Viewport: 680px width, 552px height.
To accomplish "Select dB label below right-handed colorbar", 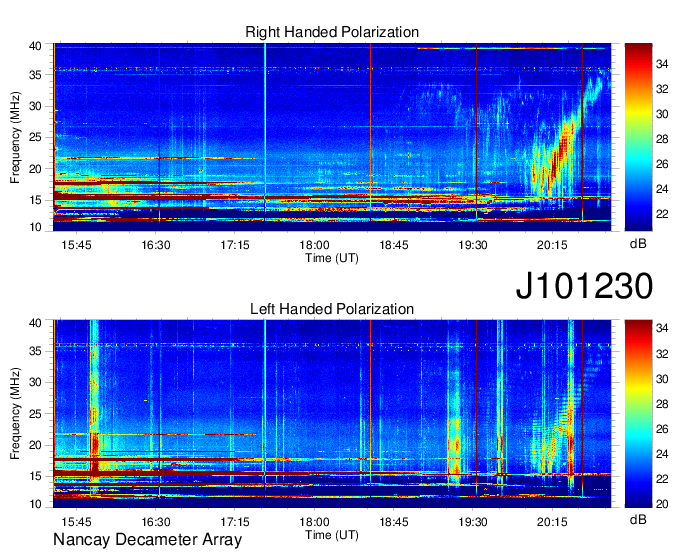I will pos(638,244).
